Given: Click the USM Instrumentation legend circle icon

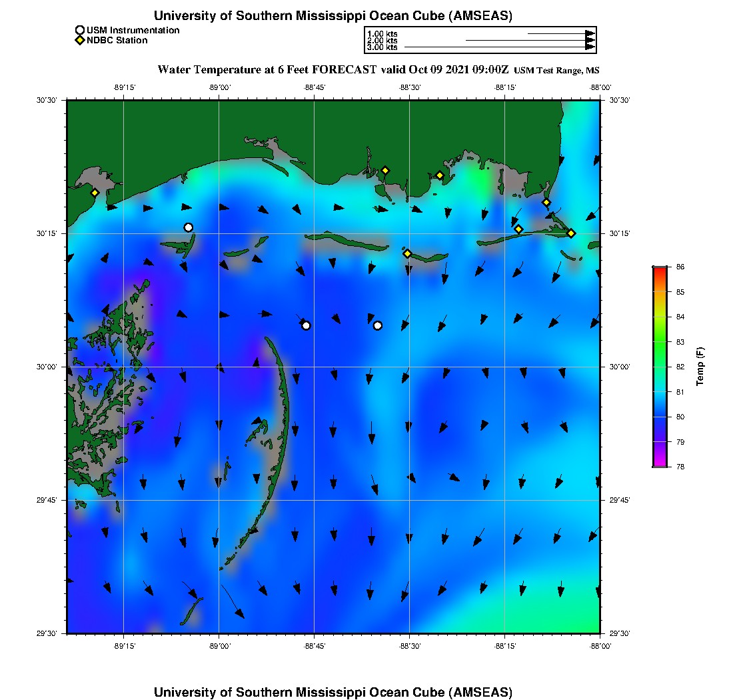Looking at the screenshot, I should (80, 30).
